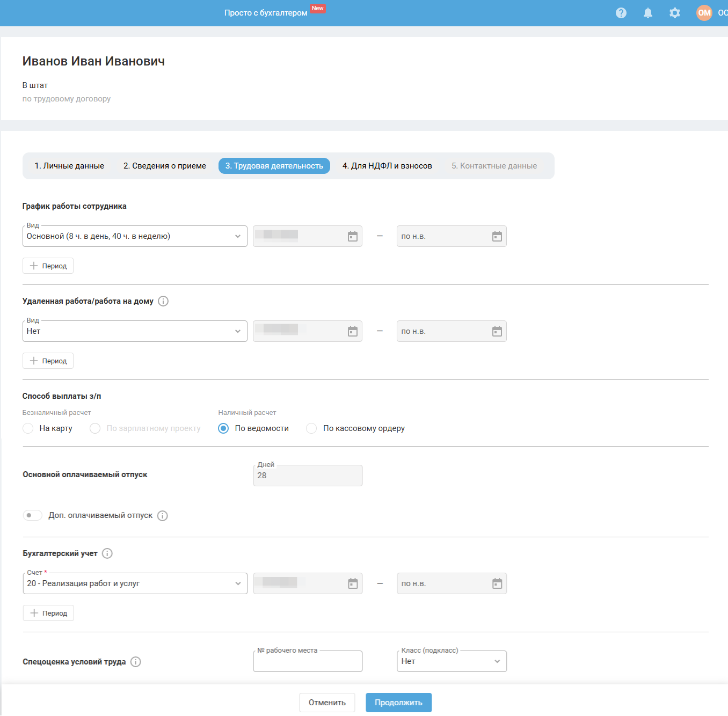The height and width of the screenshot is (716, 728).
Task: Show info icon next to Бухгалтерский учет
Action: click(107, 553)
